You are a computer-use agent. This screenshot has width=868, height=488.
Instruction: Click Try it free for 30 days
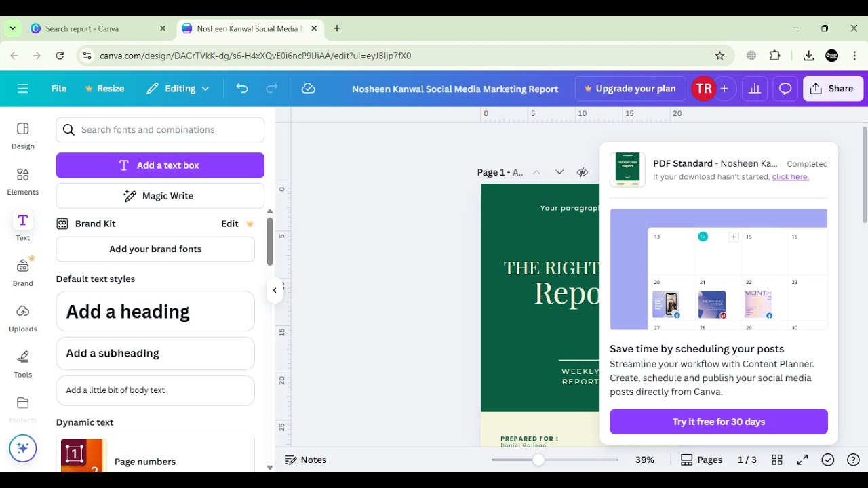(719, 422)
